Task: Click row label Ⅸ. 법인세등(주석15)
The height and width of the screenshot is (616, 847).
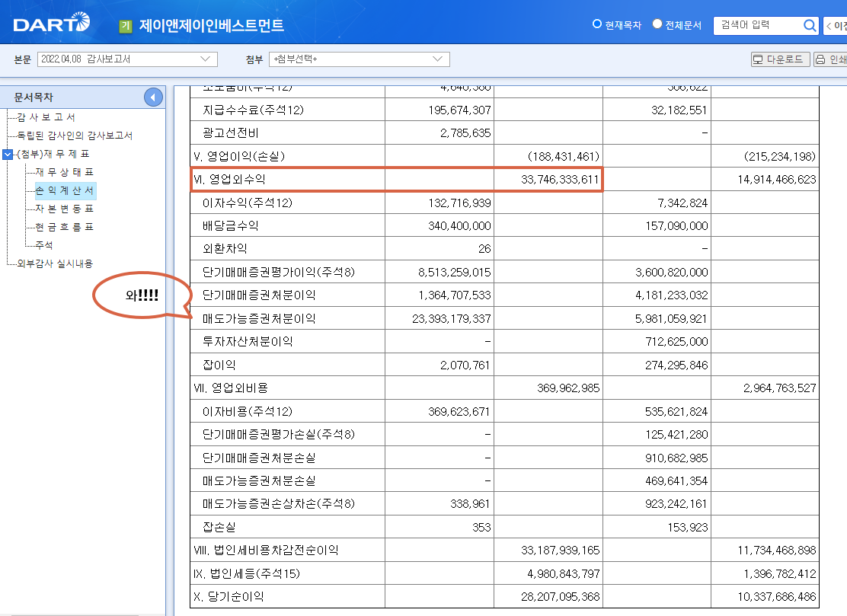Action: [x=247, y=574]
